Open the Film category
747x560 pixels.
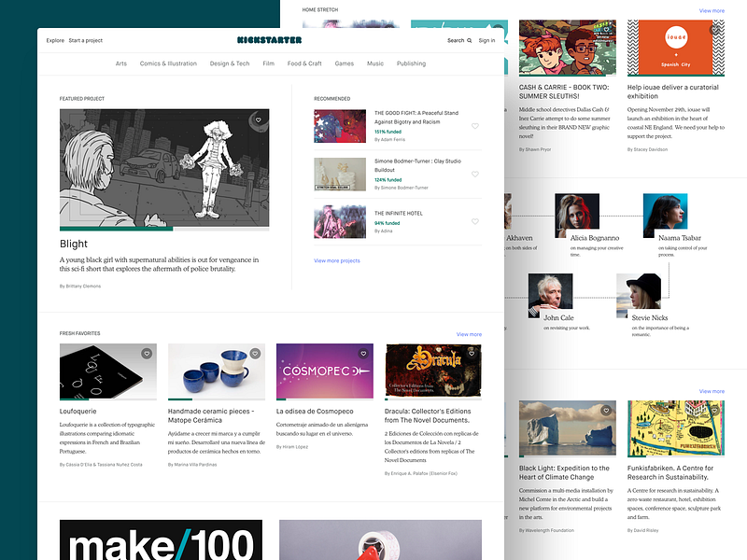(x=269, y=63)
